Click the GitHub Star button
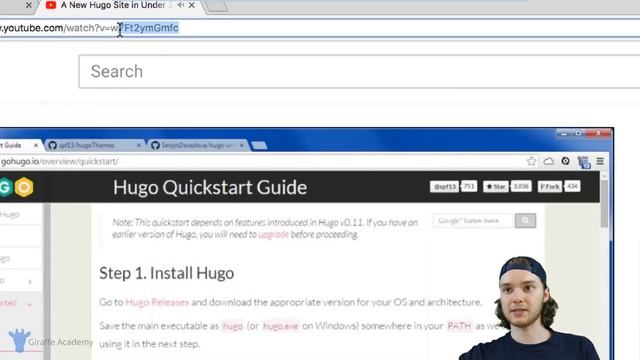Viewport: 640px width, 360px height. (496, 187)
